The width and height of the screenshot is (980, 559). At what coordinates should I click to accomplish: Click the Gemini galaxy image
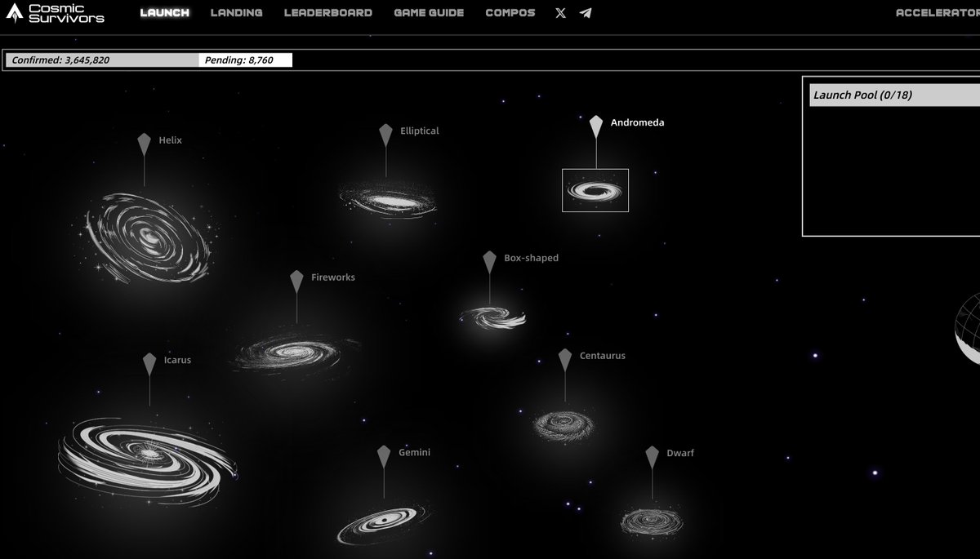(382, 523)
